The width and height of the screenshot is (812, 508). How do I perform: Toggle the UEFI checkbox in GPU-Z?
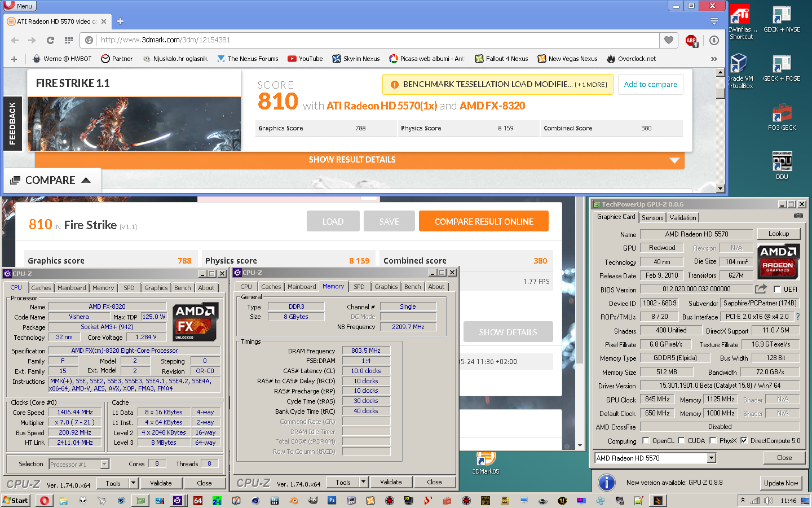pyautogui.click(x=777, y=290)
